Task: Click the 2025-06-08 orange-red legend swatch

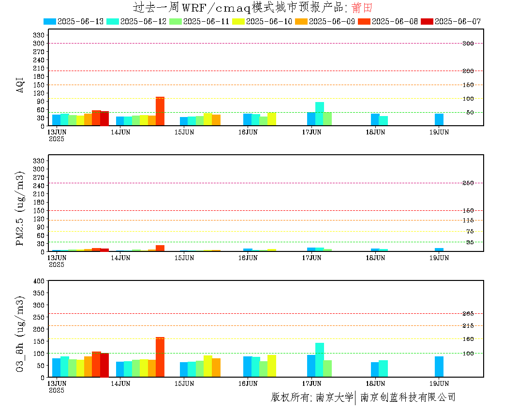Action: [364, 21]
